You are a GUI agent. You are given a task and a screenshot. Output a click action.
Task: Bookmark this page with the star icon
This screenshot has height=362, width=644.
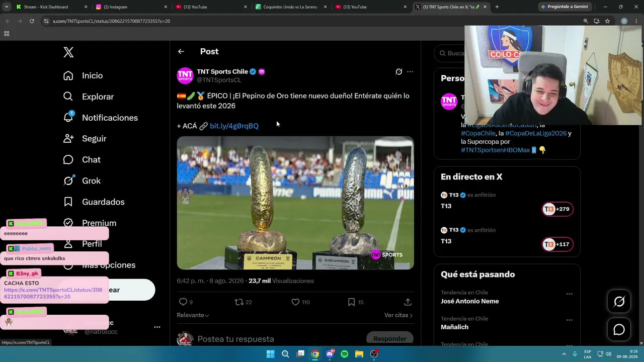pyautogui.click(x=607, y=21)
